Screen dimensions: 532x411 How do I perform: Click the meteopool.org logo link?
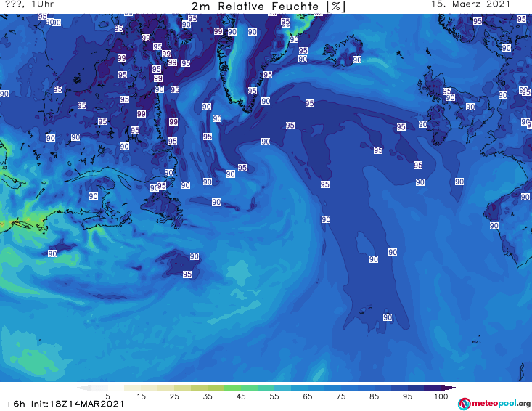(494, 404)
